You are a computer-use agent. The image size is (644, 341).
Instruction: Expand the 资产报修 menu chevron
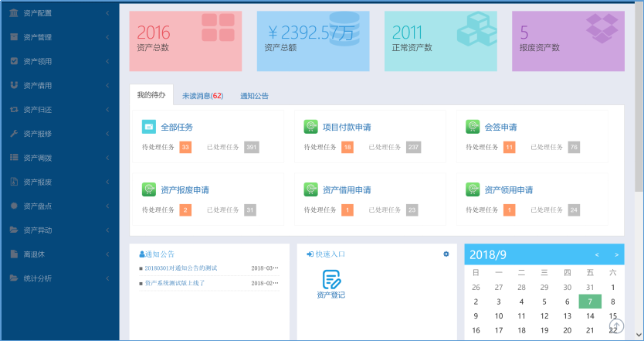point(107,133)
